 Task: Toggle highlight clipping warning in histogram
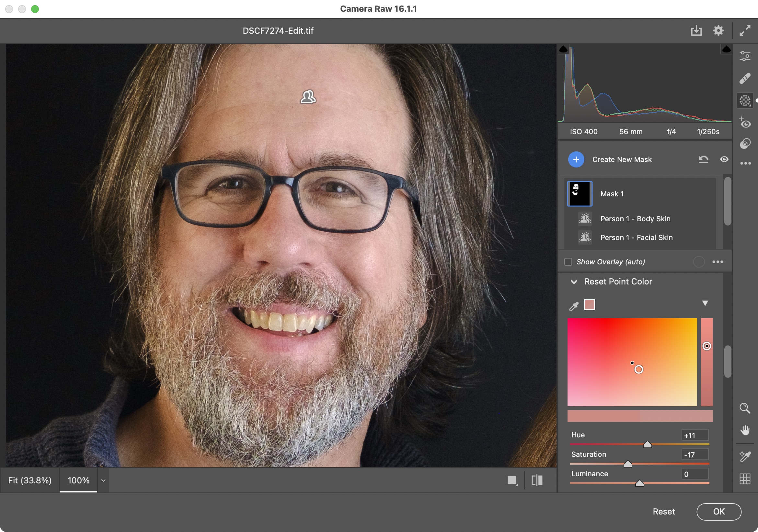(726, 50)
